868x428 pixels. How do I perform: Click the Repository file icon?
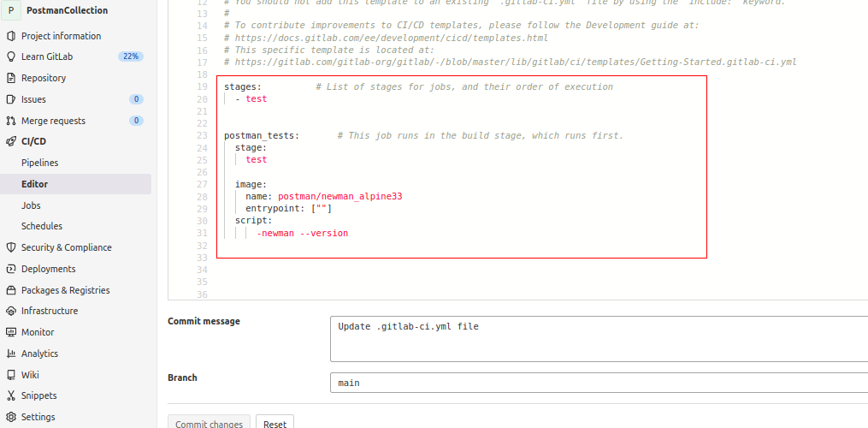tap(10, 78)
